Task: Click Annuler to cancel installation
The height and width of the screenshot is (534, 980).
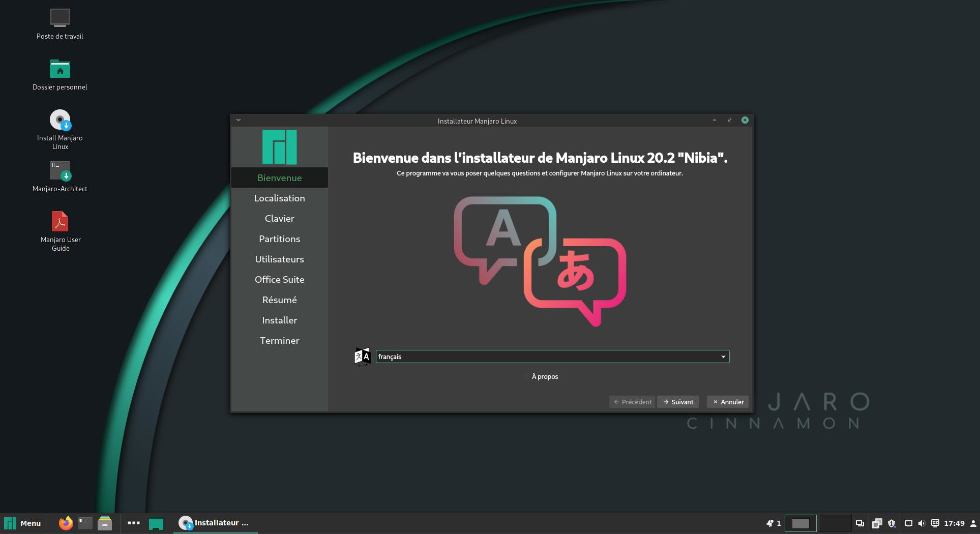Action: tap(728, 402)
